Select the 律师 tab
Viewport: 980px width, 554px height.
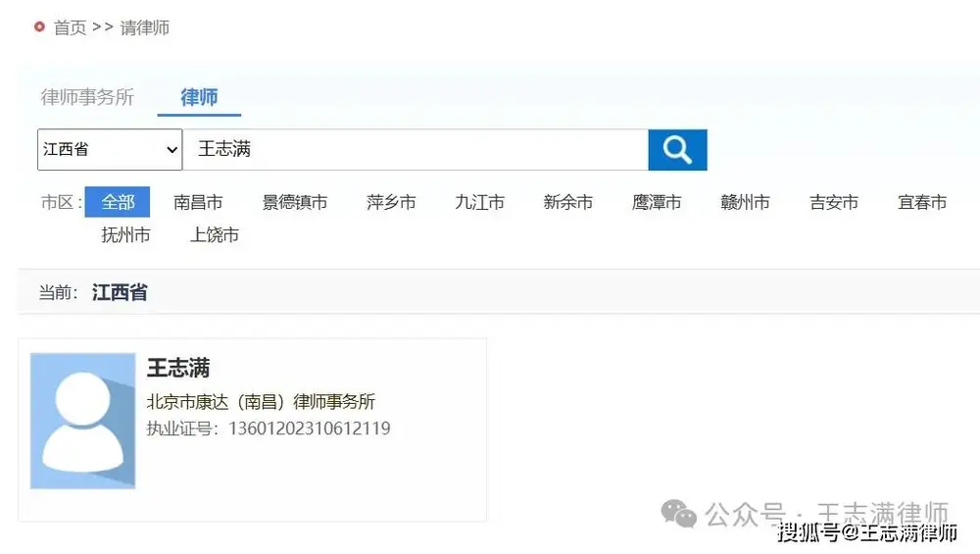pyautogui.click(x=199, y=97)
